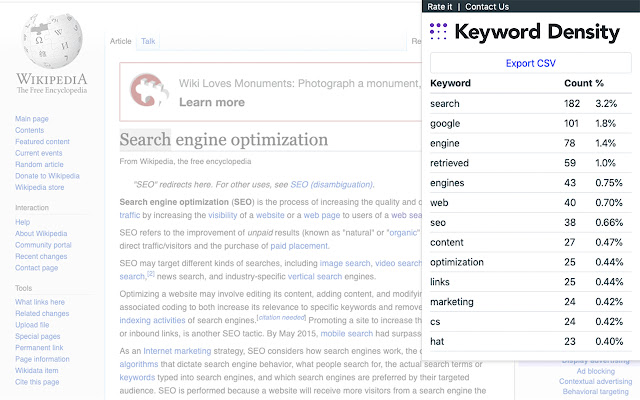Click Upload file link
The height and width of the screenshot is (400, 640).
click(x=32, y=325)
